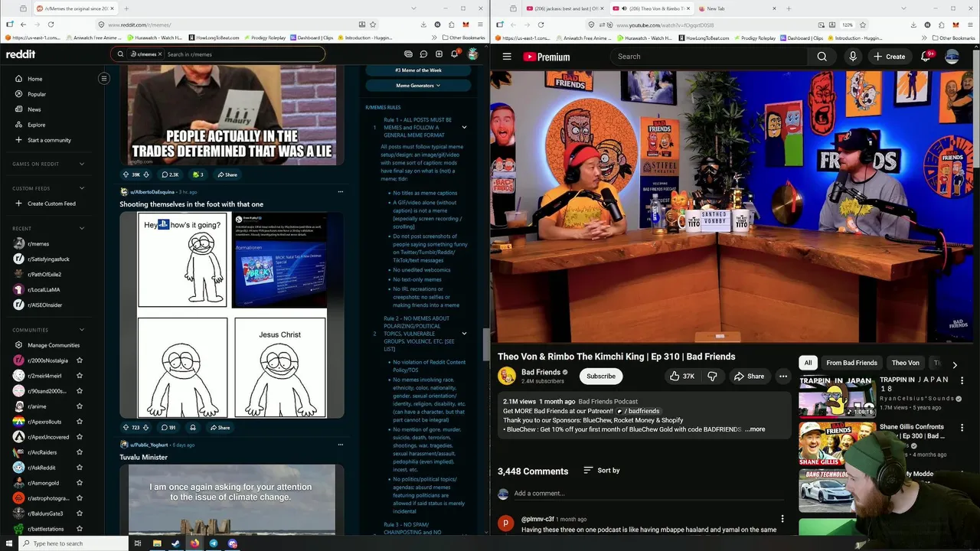Screen dimensions: 980x551
Task: Favorite r/anime with star
Action: [x=80, y=406]
